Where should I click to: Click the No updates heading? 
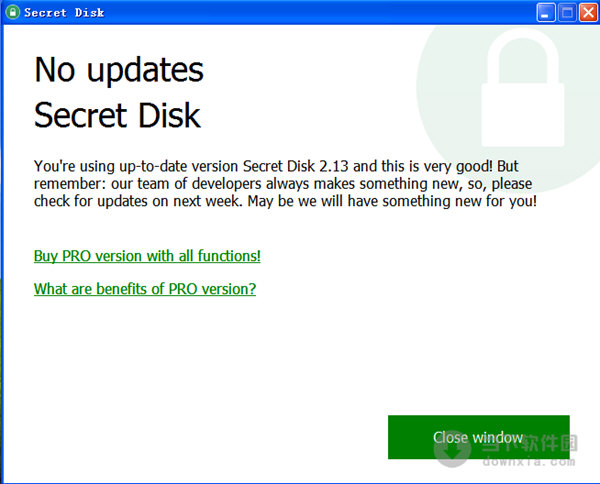(x=119, y=70)
